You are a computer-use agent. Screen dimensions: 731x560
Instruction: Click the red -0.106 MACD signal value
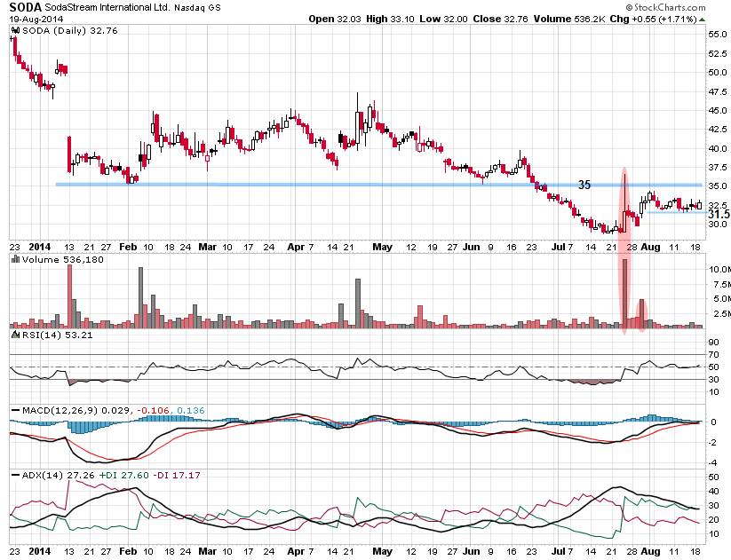(x=152, y=410)
